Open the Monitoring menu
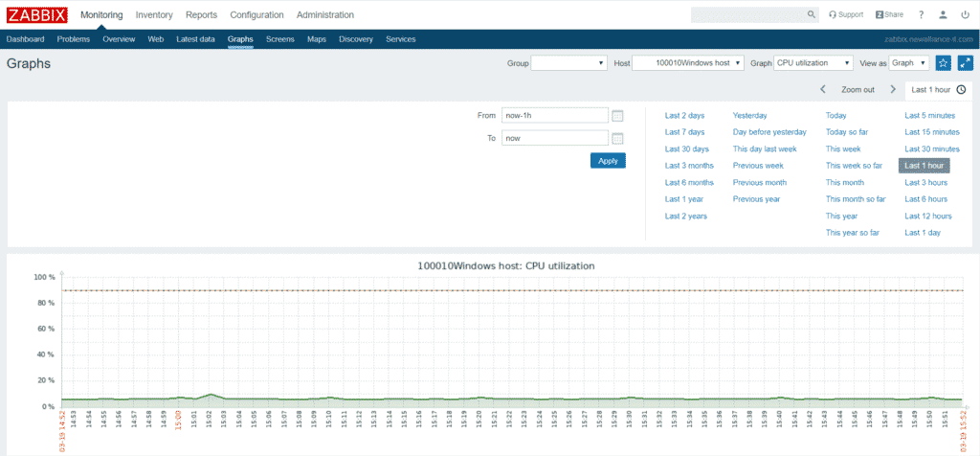The image size is (980, 456). click(101, 15)
